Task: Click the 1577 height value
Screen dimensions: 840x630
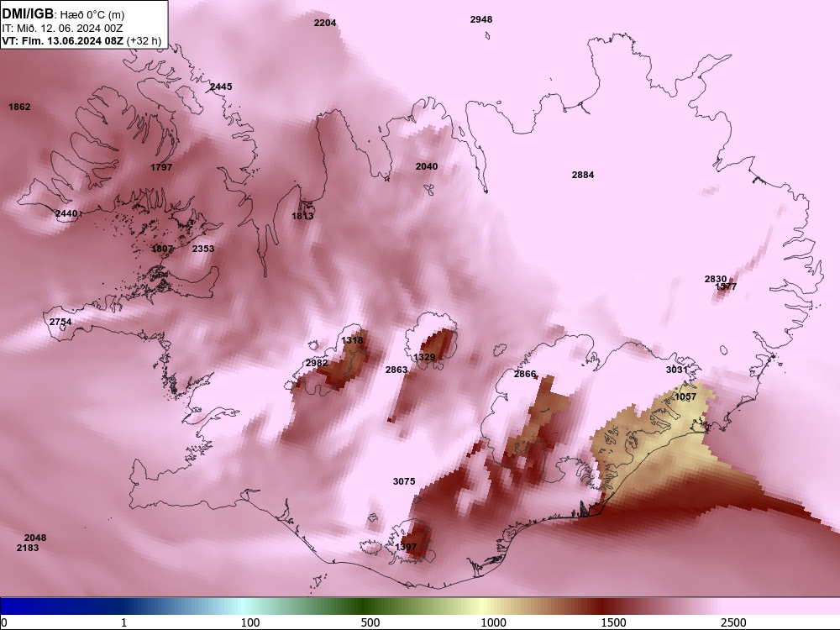Action: (x=726, y=286)
